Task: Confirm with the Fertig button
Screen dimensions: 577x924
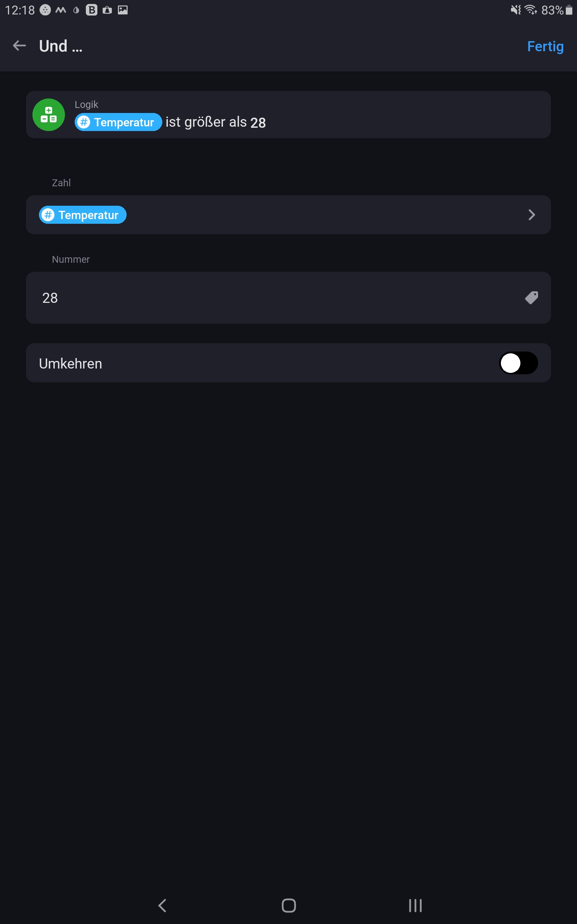Action: (x=545, y=47)
